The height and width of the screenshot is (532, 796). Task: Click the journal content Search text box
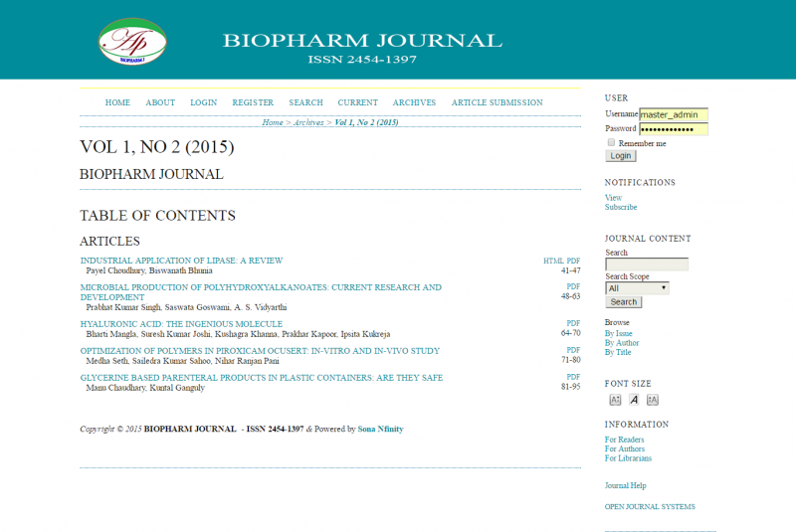647,265
